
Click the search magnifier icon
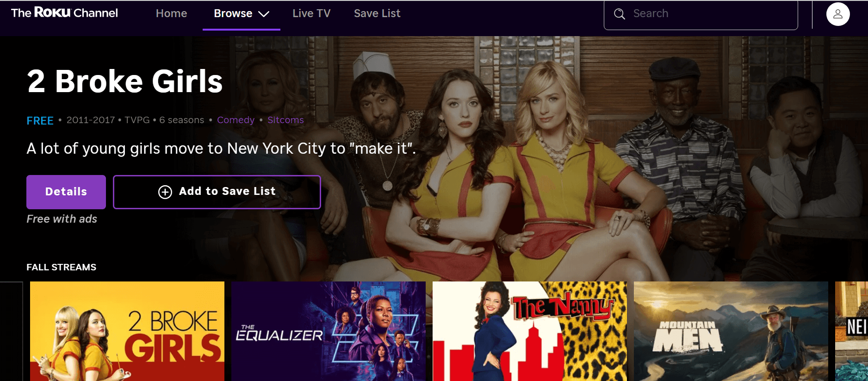(619, 14)
